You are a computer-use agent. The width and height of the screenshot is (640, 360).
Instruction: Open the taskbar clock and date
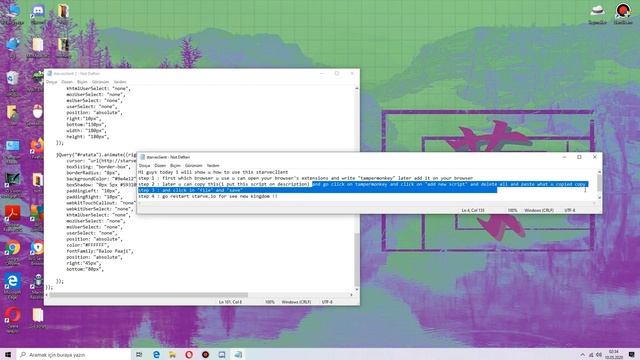(x=614, y=354)
